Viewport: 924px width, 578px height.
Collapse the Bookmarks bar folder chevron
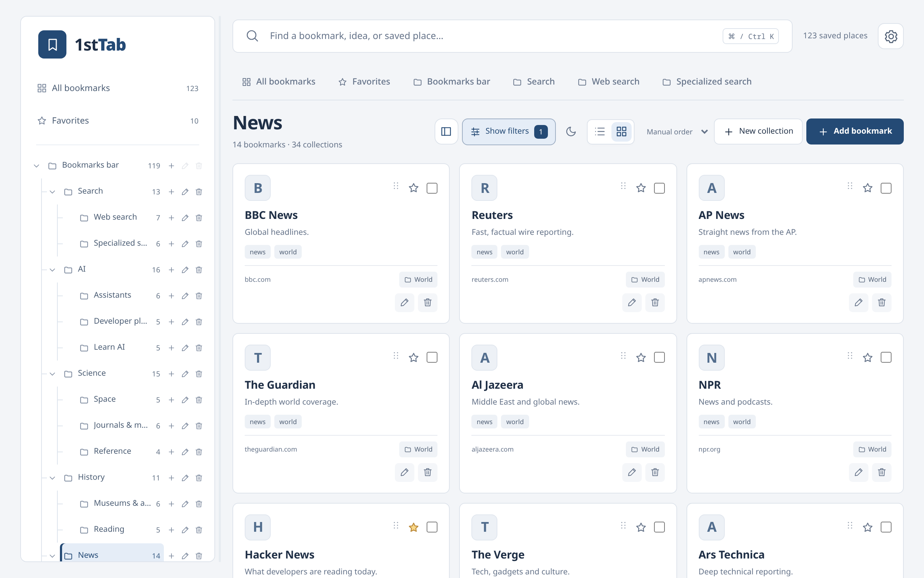[36, 165]
